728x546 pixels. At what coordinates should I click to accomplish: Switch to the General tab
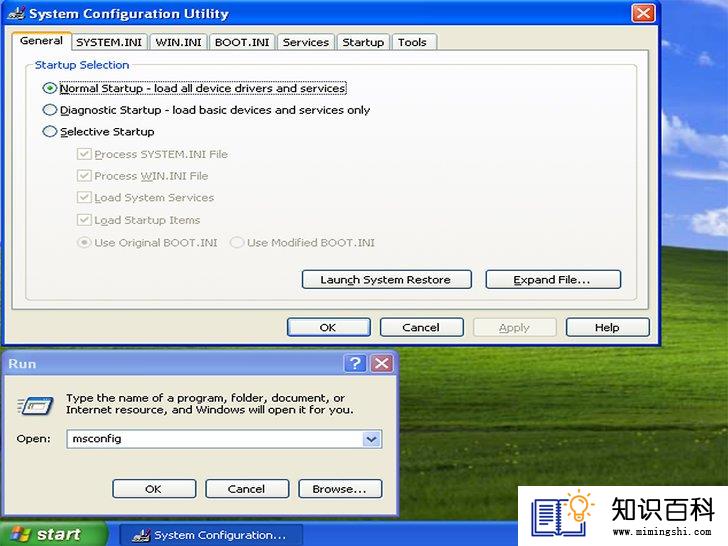tap(41, 41)
